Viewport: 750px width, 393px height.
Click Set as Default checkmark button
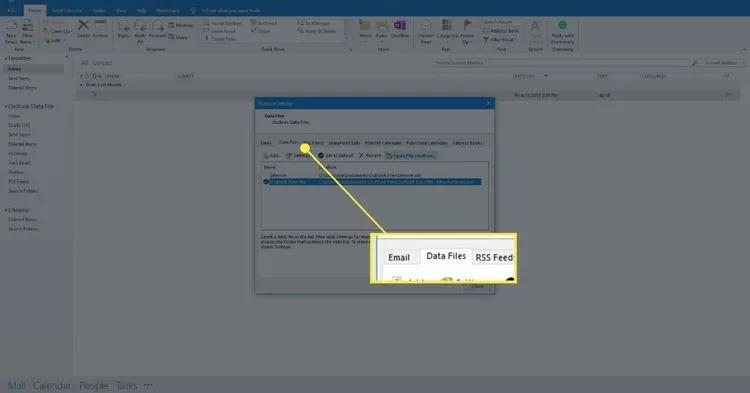pyautogui.click(x=336, y=155)
